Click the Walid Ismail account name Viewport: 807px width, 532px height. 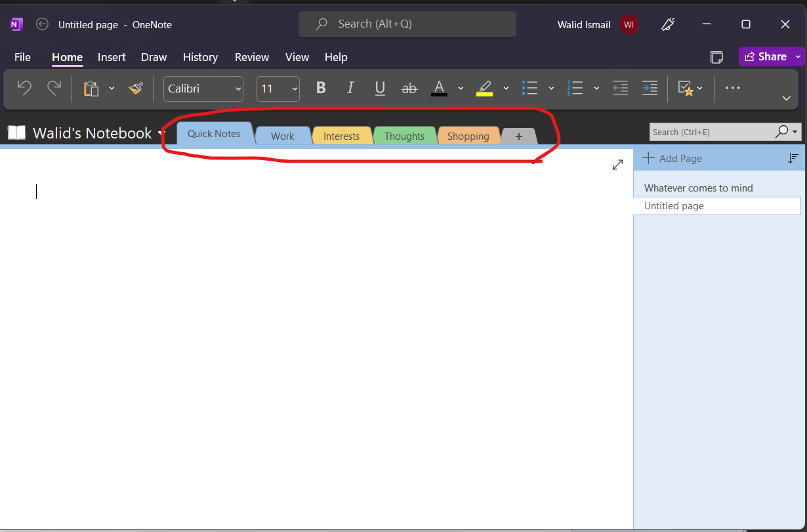click(x=584, y=25)
